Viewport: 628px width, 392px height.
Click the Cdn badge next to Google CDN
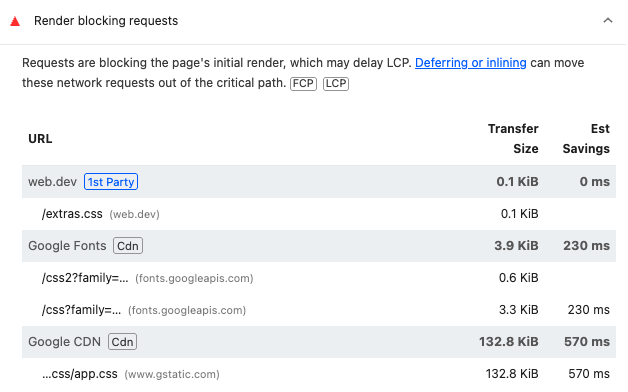(122, 342)
